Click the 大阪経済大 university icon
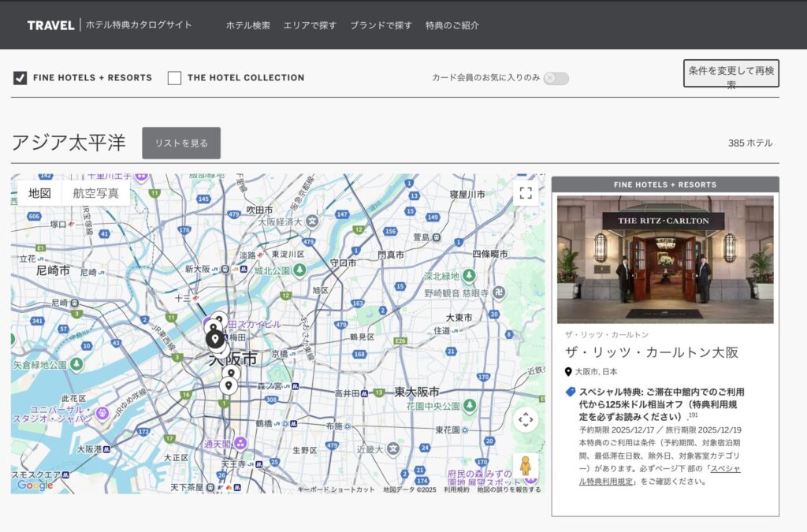Screen dimensions: 807x532 [312, 221]
